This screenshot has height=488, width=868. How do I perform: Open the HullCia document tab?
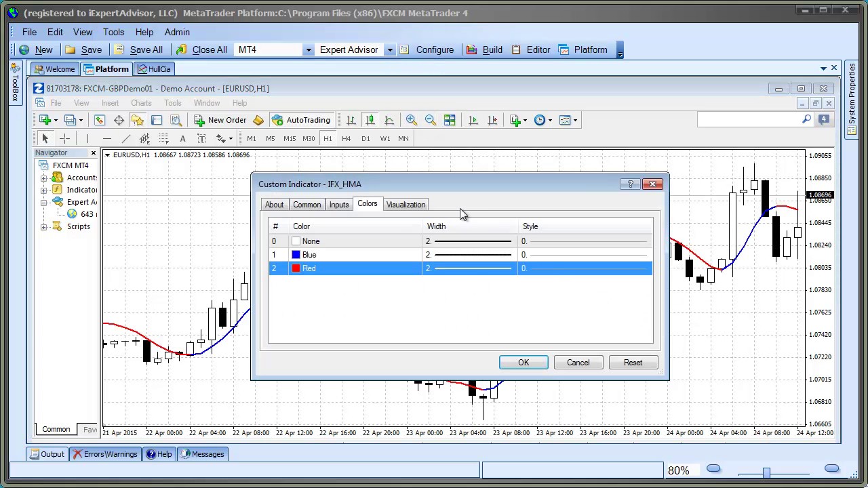point(155,69)
